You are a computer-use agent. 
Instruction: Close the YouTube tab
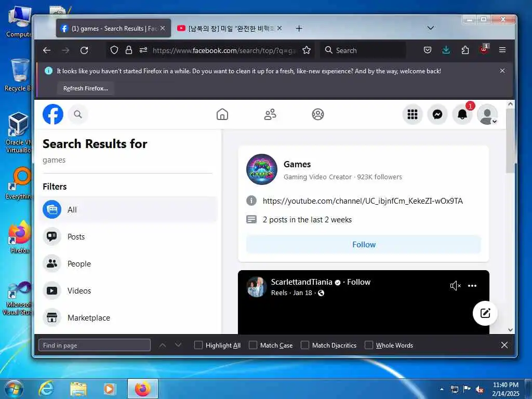tap(279, 29)
